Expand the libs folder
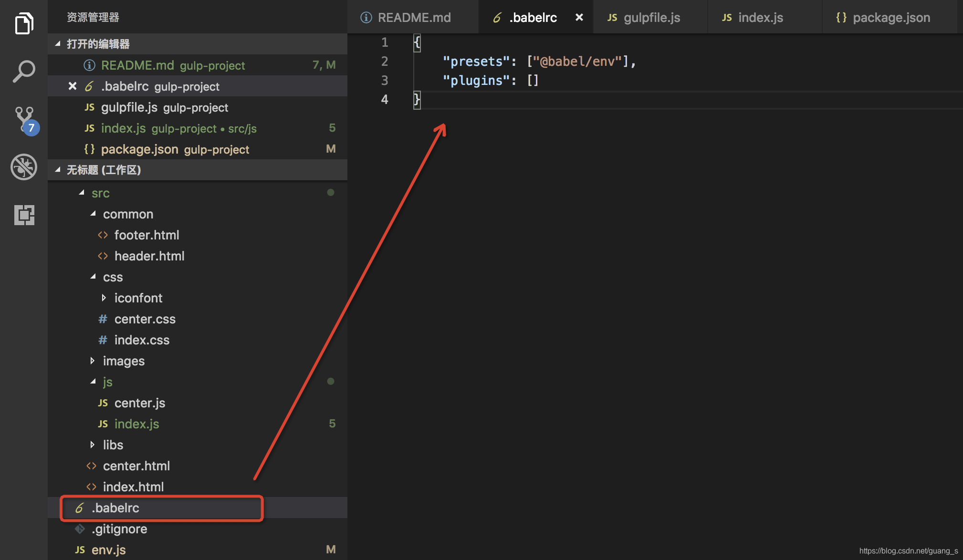963x560 pixels. point(92,445)
